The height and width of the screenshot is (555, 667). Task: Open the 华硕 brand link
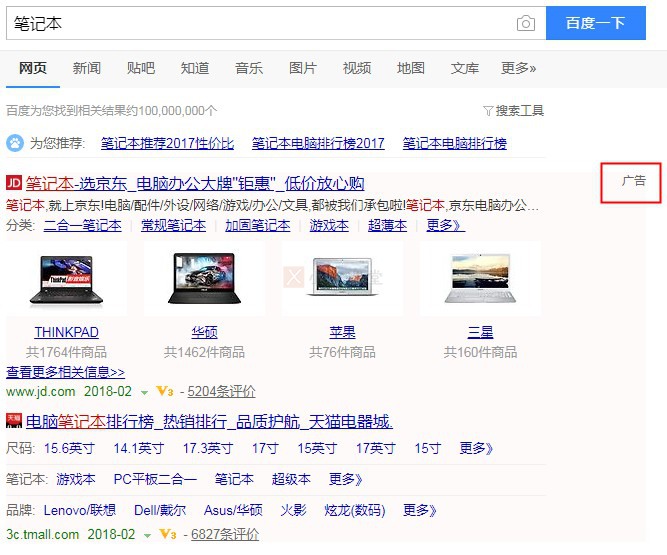click(204, 332)
